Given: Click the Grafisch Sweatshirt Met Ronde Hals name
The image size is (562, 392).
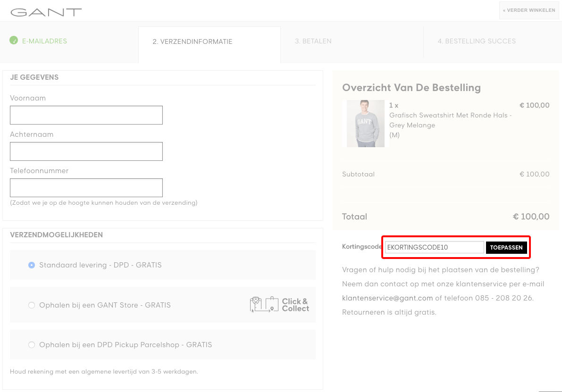Looking at the screenshot, I should click(x=450, y=120).
